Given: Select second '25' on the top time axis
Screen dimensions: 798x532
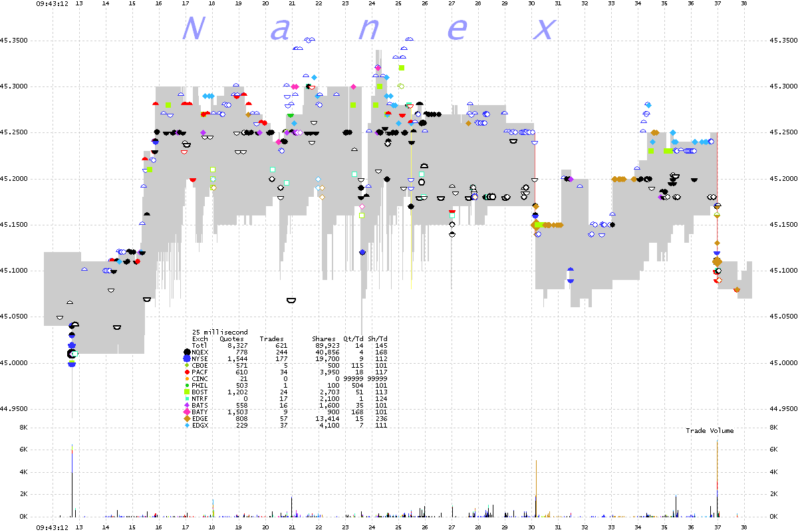Looking at the screenshot, I should [x=398, y=3].
